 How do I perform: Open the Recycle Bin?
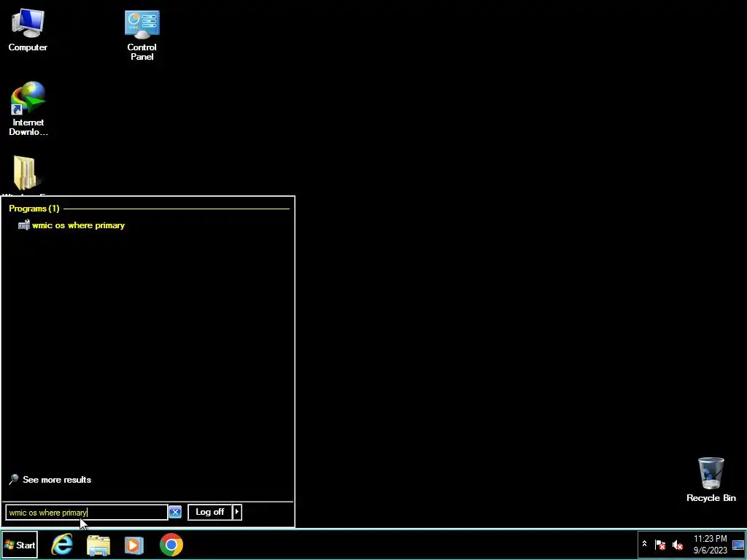click(x=711, y=480)
